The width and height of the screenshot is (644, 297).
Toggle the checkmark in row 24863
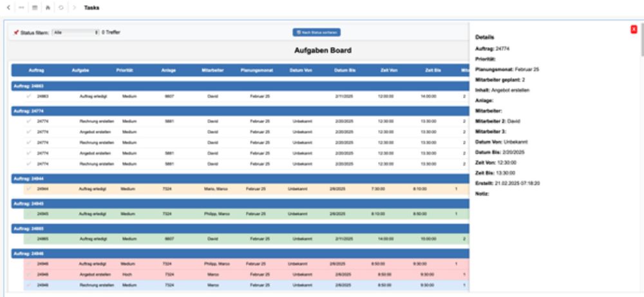(29, 96)
